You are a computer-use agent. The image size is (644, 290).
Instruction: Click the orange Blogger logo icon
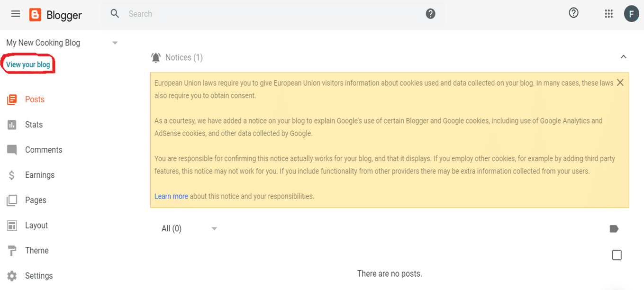[35, 15]
